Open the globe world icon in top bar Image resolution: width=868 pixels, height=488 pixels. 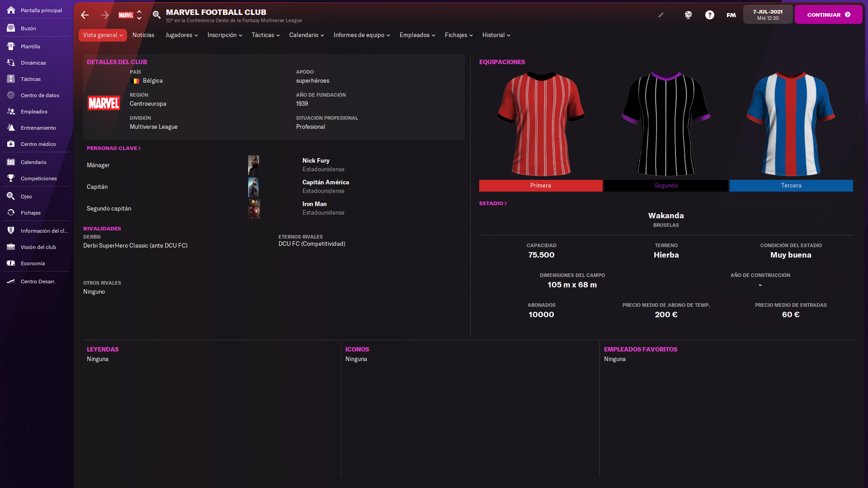(x=688, y=15)
